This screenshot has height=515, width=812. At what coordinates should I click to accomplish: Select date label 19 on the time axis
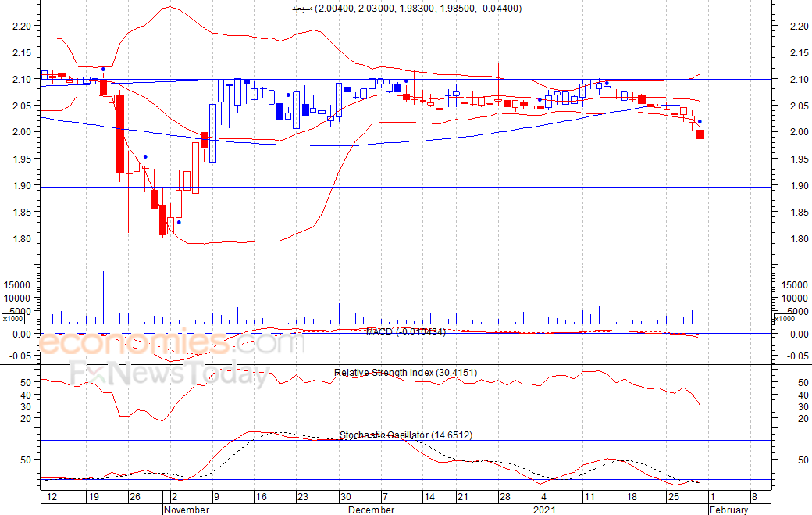click(93, 497)
